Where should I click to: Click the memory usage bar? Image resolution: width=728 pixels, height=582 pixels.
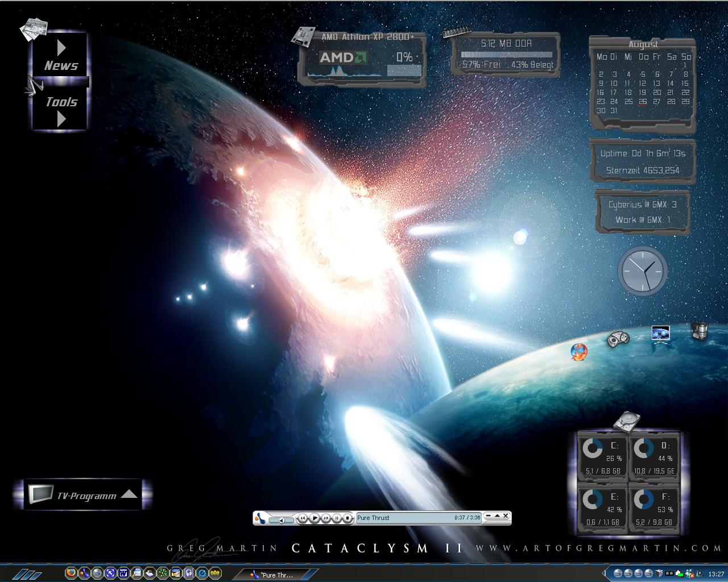[x=506, y=55]
